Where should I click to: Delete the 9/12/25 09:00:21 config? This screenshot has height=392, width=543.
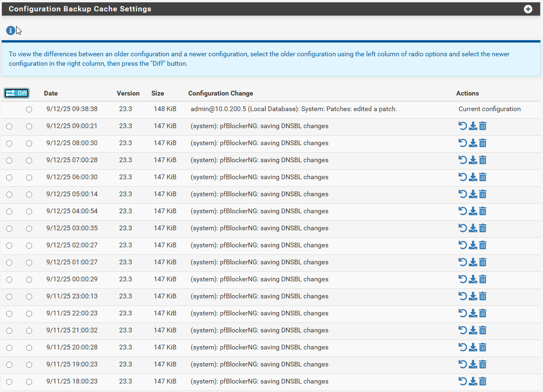point(483,126)
